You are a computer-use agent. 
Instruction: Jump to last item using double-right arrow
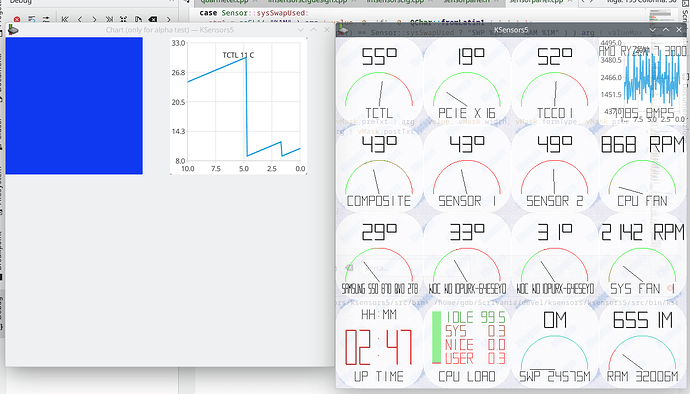click(109, 19)
